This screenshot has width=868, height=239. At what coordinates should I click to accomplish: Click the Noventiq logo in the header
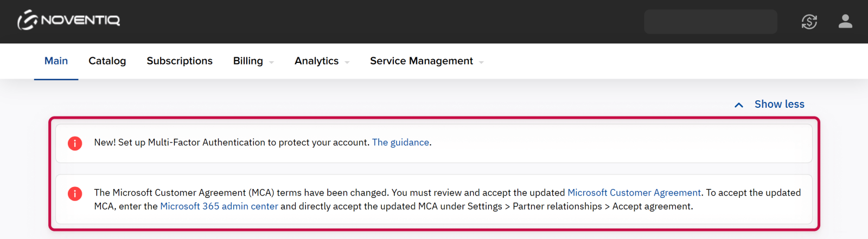(69, 21)
